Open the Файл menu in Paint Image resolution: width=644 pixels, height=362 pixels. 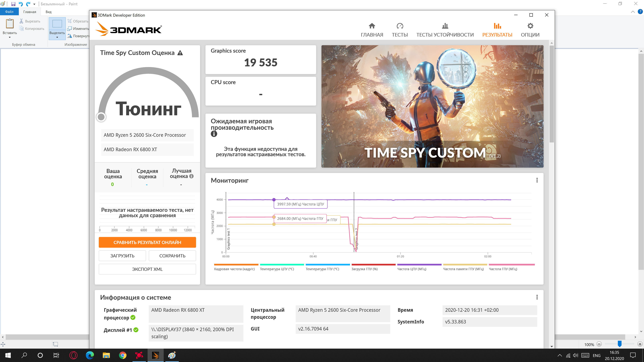9,12
